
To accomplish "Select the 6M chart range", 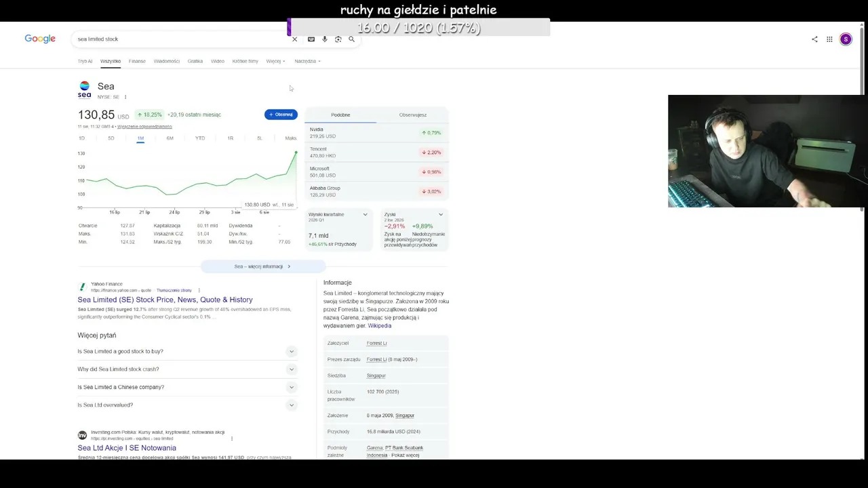I will (x=170, y=138).
